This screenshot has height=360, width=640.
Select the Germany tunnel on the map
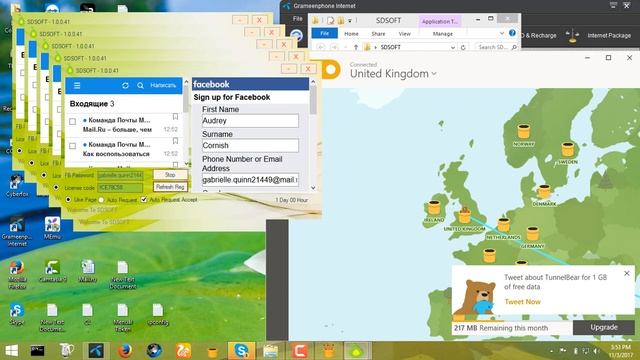point(533,234)
